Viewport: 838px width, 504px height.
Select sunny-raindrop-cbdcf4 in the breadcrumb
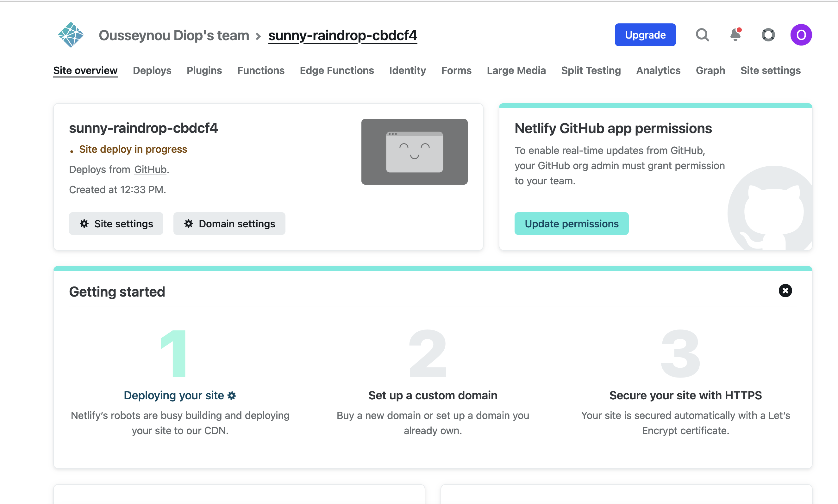point(342,35)
